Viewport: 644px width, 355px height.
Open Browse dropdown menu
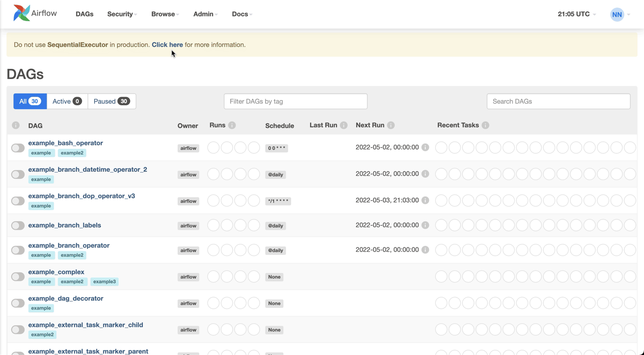[x=165, y=14]
